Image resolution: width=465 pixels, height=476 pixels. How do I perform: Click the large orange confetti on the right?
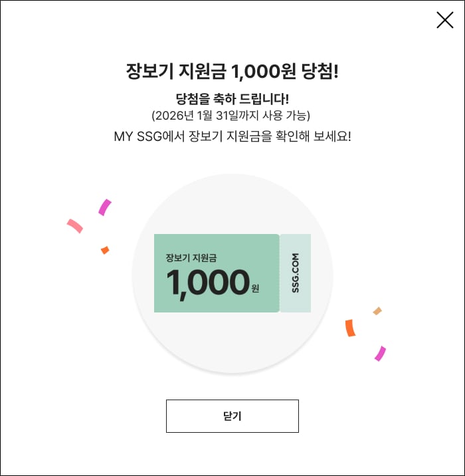[350, 328]
